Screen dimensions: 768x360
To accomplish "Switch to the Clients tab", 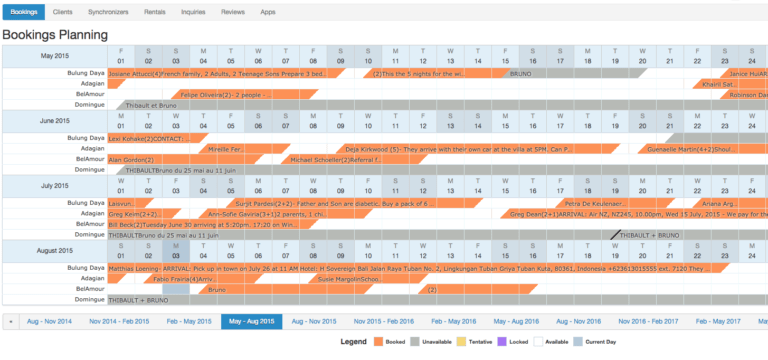I will tap(62, 12).
